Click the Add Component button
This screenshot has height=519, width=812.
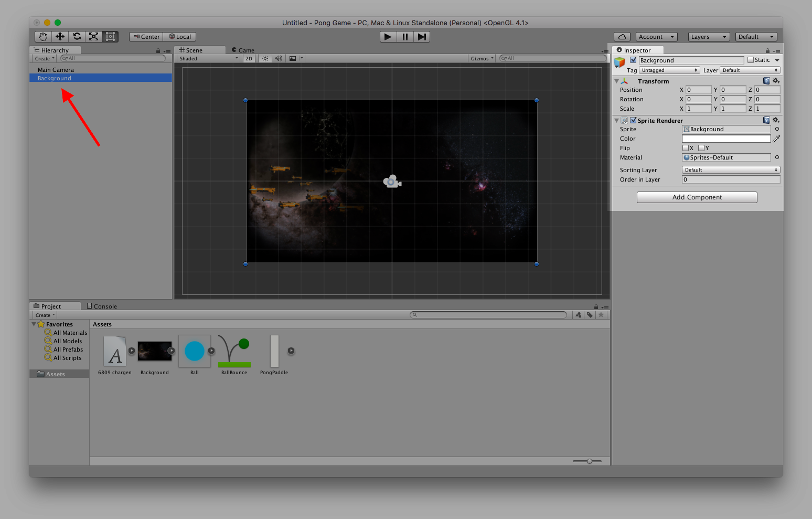[697, 197]
